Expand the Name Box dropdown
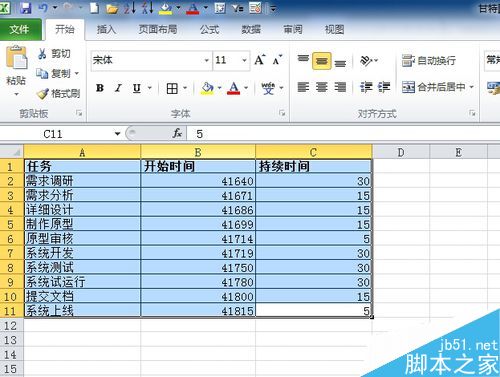500x377 pixels. (117, 134)
